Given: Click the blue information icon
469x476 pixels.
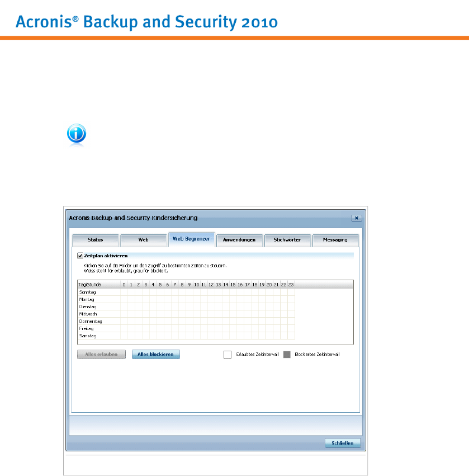Looking at the screenshot, I should 77,133.
